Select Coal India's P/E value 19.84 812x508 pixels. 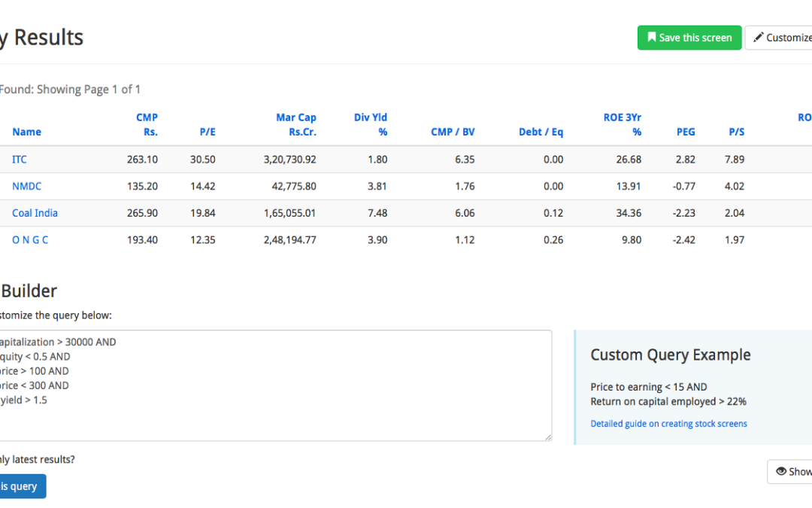click(x=202, y=213)
